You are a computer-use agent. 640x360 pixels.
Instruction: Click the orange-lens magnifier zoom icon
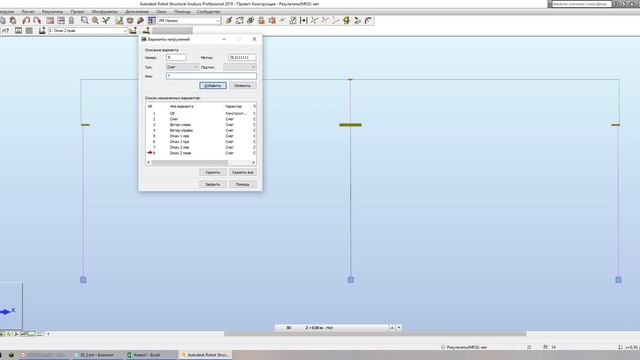pyautogui.click(x=95, y=20)
